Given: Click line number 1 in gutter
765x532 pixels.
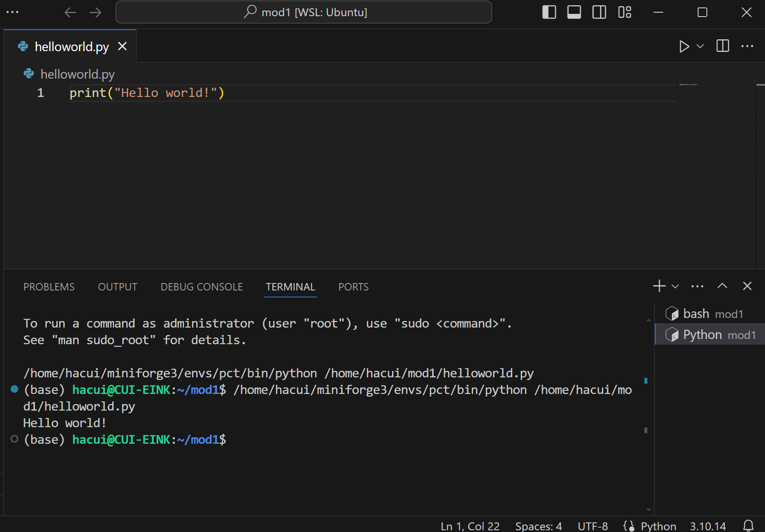Looking at the screenshot, I should pos(41,93).
